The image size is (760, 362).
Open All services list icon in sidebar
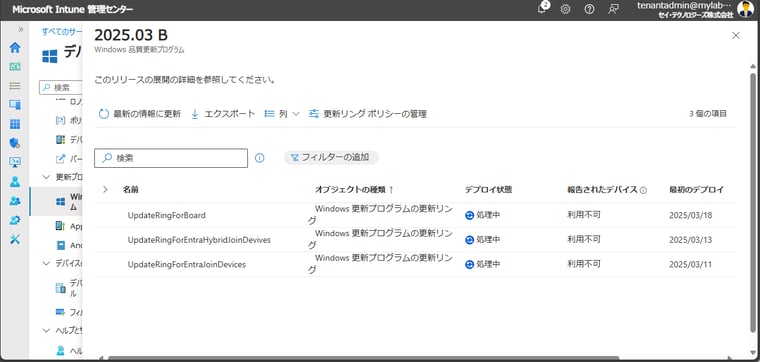pyautogui.click(x=15, y=86)
